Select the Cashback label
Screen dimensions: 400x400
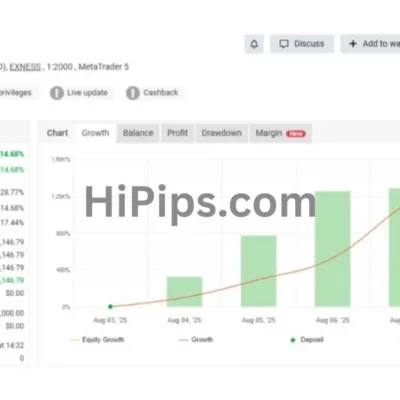point(161,93)
